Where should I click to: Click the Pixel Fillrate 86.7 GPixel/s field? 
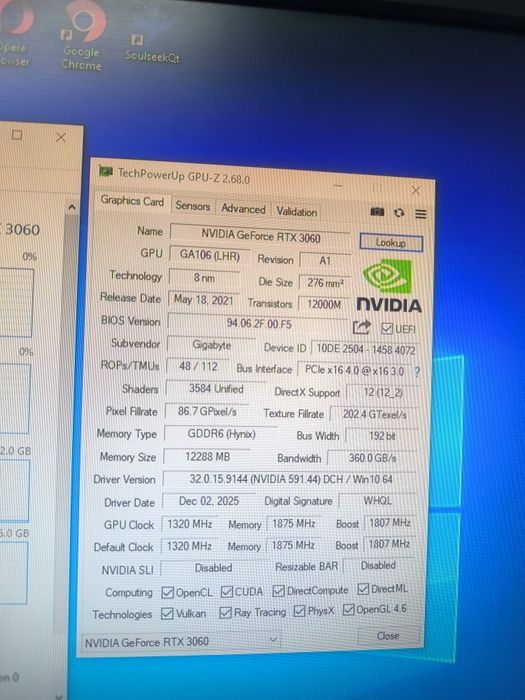207,411
